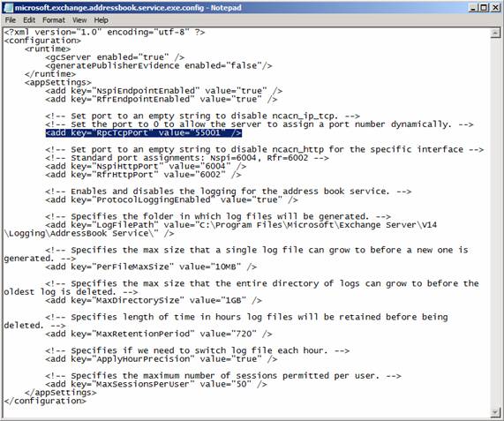The height and width of the screenshot is (421, 504).
Task: Click the opening <runtime> tag
Action: tap(48, 49)
